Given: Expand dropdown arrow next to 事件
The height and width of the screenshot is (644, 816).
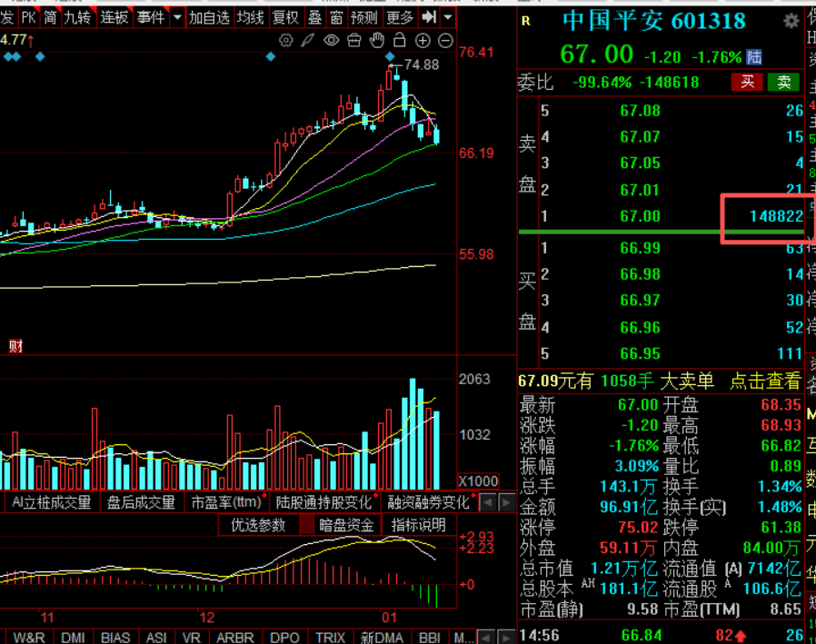Looking at the screenshot, I should coord(175,17).
